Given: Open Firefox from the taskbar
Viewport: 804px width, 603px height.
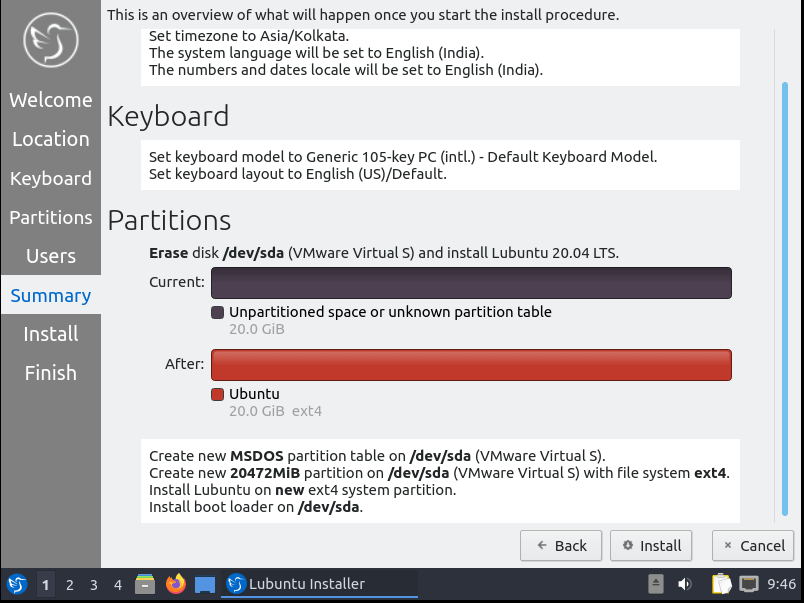Looking at the screenshot, I should (176, 584).
